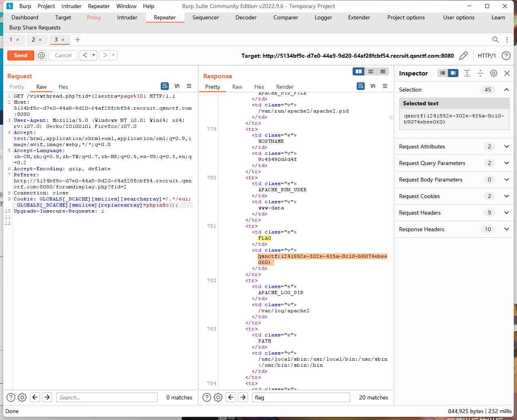
Task: Switch to combined tabbed layout view
Action: [x=383, y=71]
